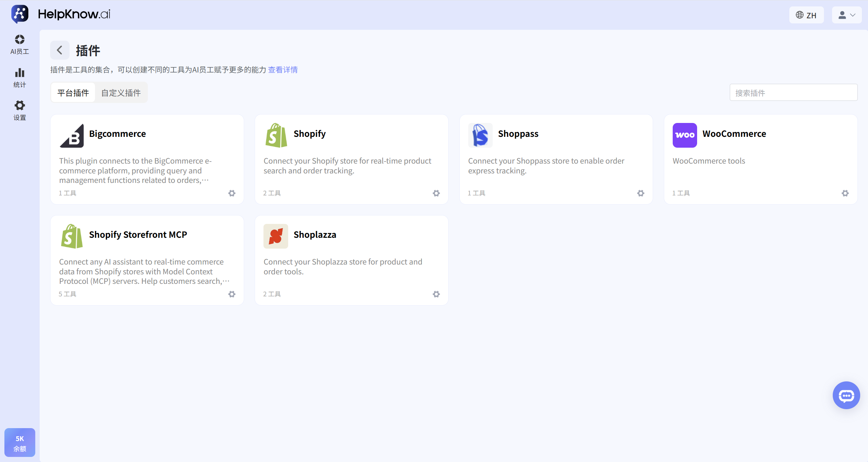Follow the 查看详情 link
Viewport: 868px width, 462px height.
(x=283, y=70)
